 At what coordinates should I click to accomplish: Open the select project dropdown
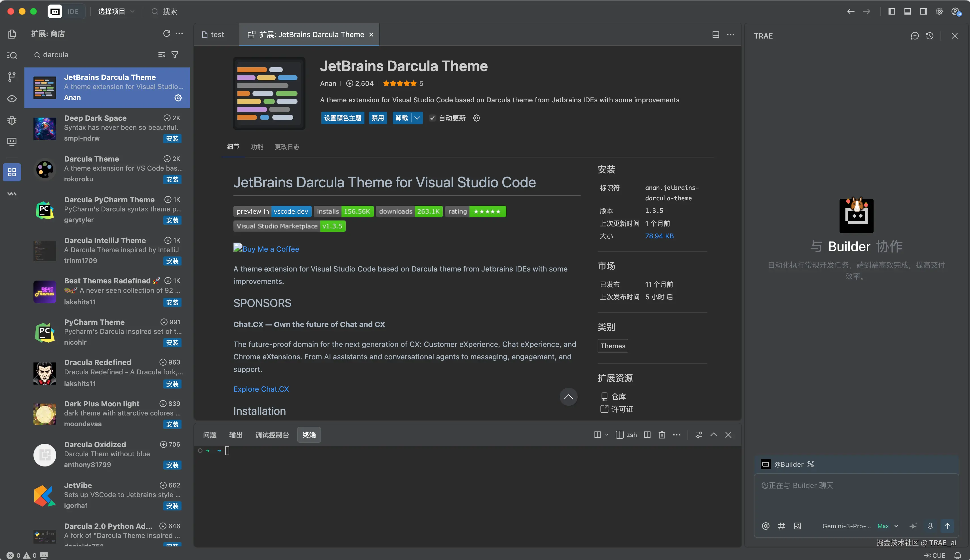[116, 12]
